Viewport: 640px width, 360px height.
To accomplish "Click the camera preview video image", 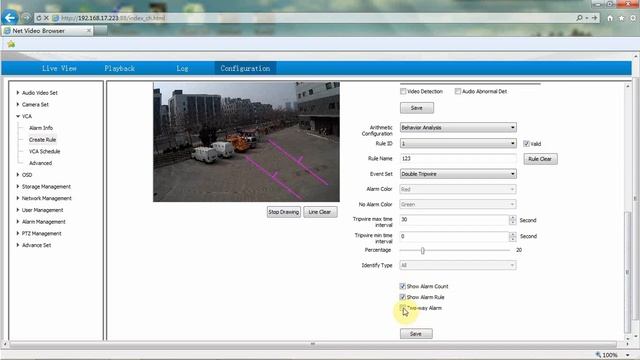I will coord(246,142).
